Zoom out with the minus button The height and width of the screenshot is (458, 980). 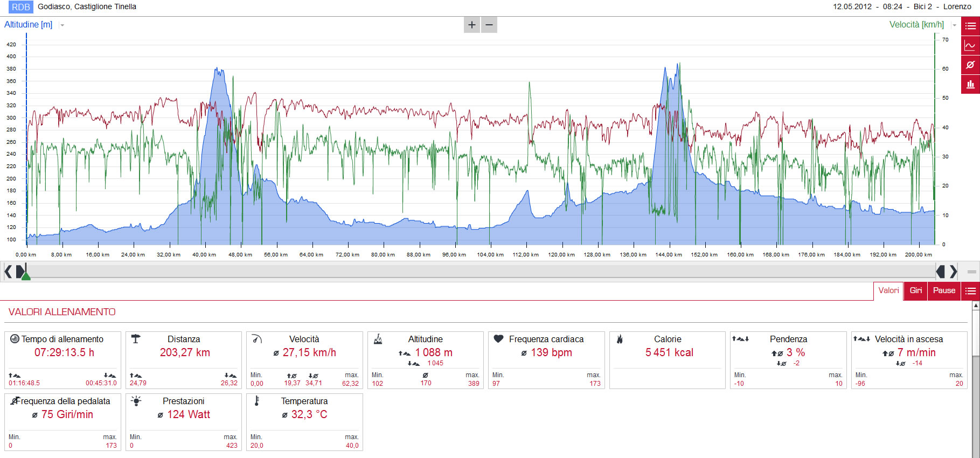(x=489, y=25)
